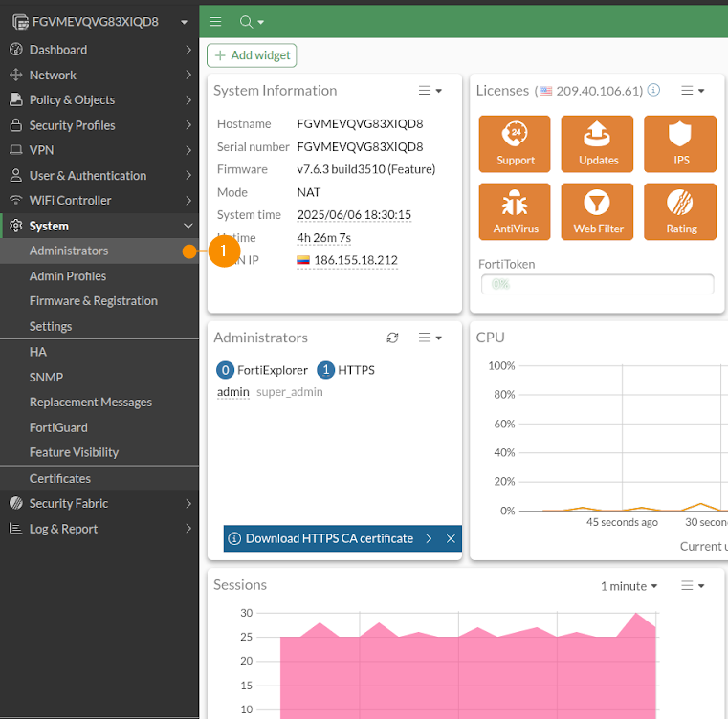The image size is (728, 719).
Task: Open the search dropdown in top bar
Action: [x=252, y=21]
